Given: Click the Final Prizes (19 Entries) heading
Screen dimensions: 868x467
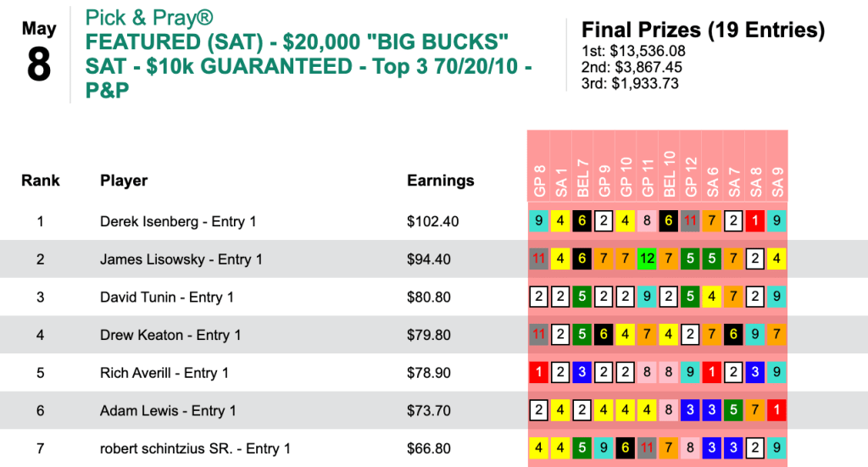Looking at the screenshot, I should (x=704, y=31).
